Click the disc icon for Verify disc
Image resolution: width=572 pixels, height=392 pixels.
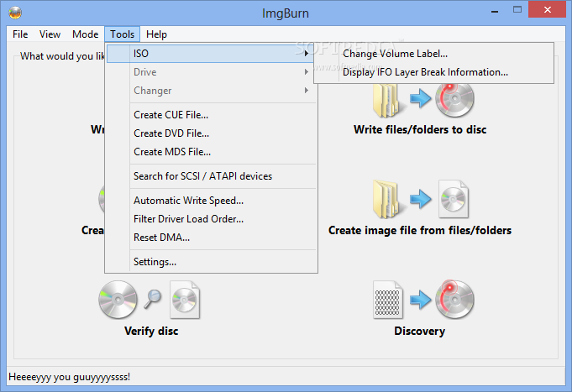[x=118, y=300]
